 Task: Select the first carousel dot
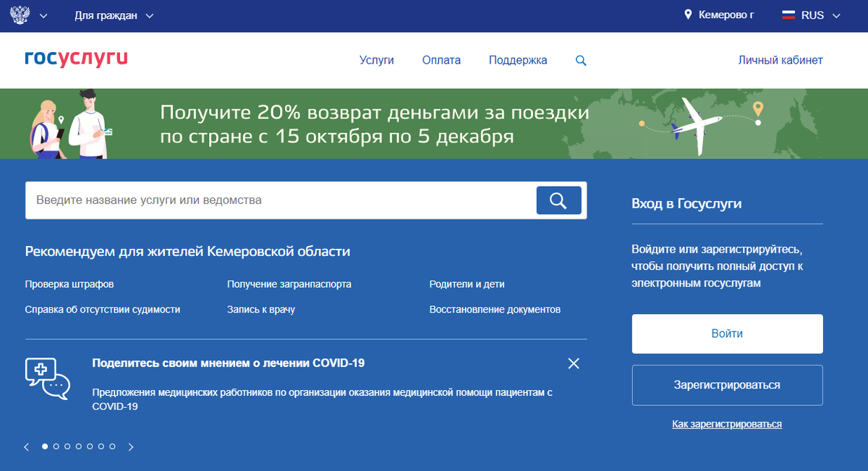pyautogui.click(x=45, y=446)
